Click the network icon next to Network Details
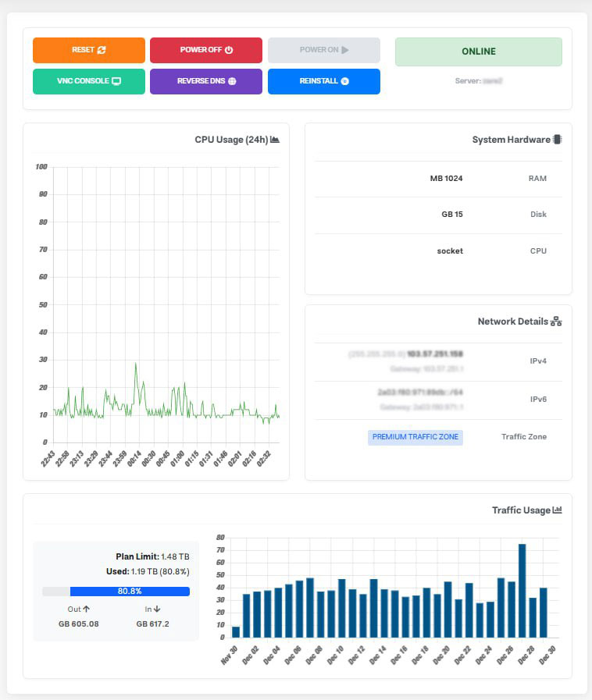The width and height of the screenshot is (592, 700). point(556,322)
